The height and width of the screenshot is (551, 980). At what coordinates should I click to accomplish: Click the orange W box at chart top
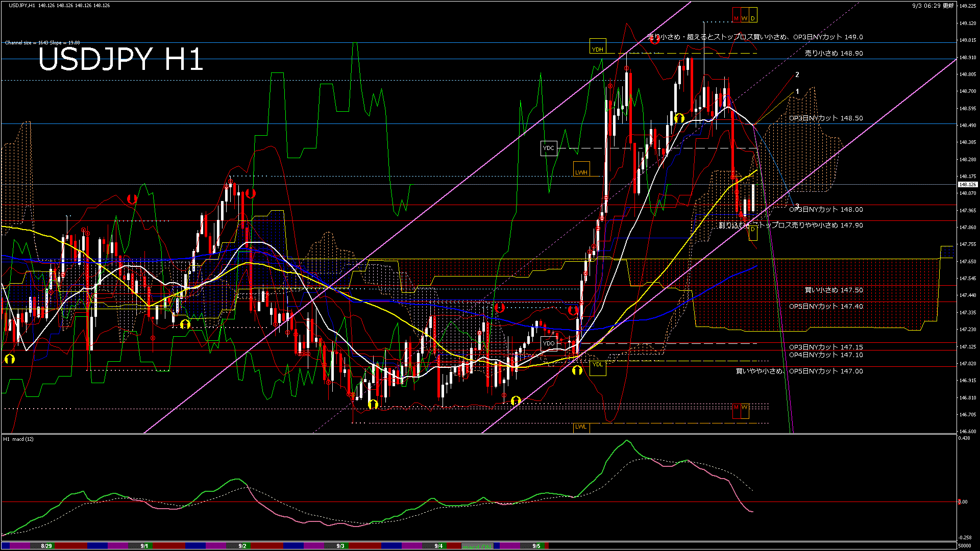pyautogui.click(x=745, y=15)
